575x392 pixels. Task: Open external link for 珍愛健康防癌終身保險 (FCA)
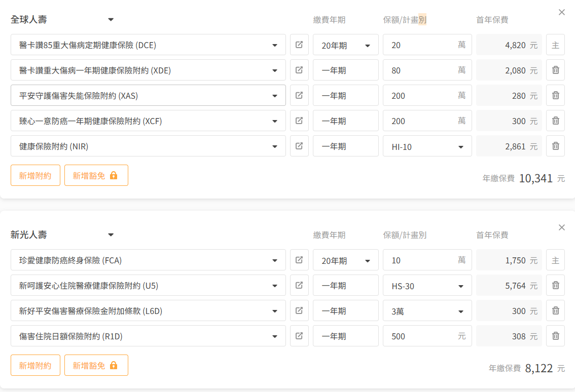point(299,260)
